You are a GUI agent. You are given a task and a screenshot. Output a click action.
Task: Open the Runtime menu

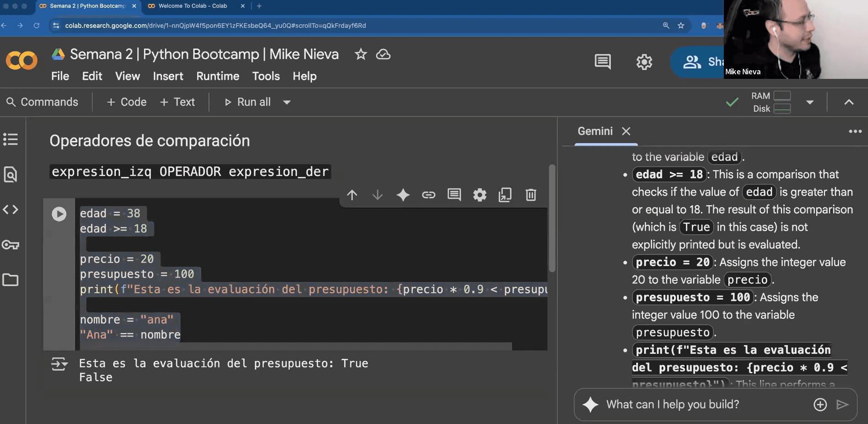(218, 76)
